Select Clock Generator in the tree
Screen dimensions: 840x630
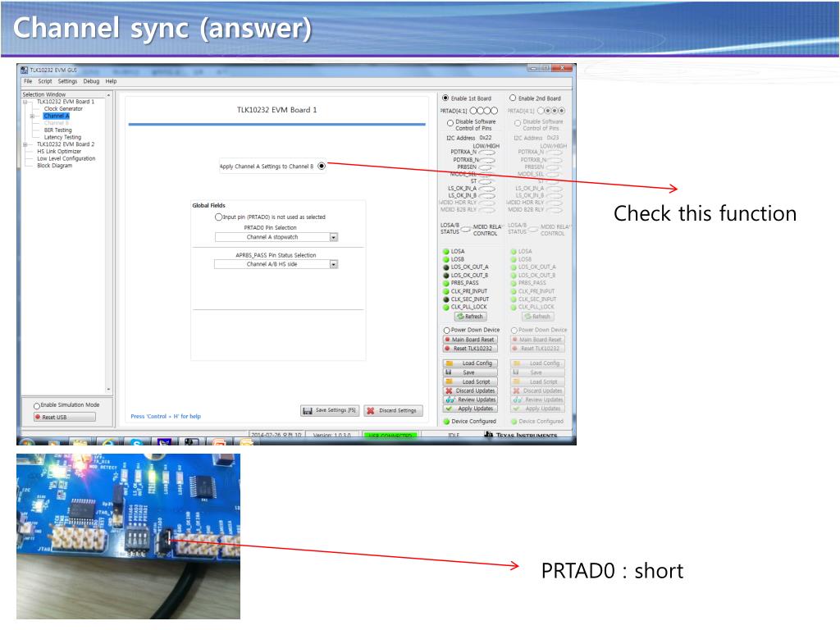tap(63, 109)
